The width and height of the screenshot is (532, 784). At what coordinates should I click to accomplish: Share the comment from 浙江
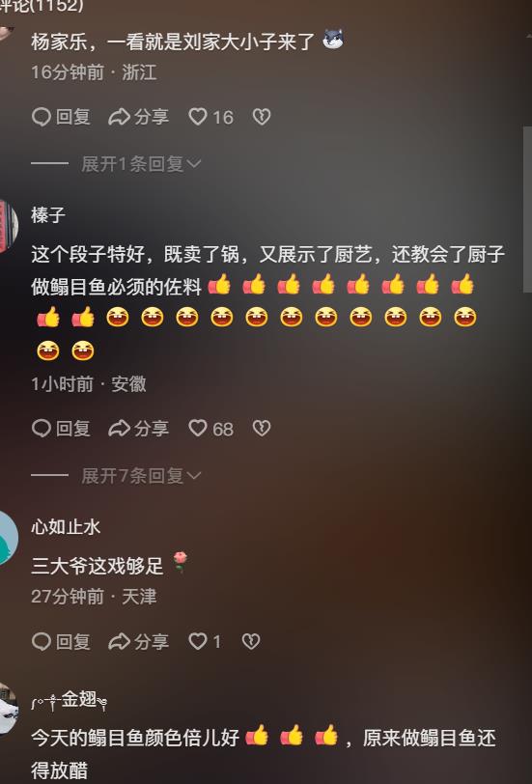[138, 117]
